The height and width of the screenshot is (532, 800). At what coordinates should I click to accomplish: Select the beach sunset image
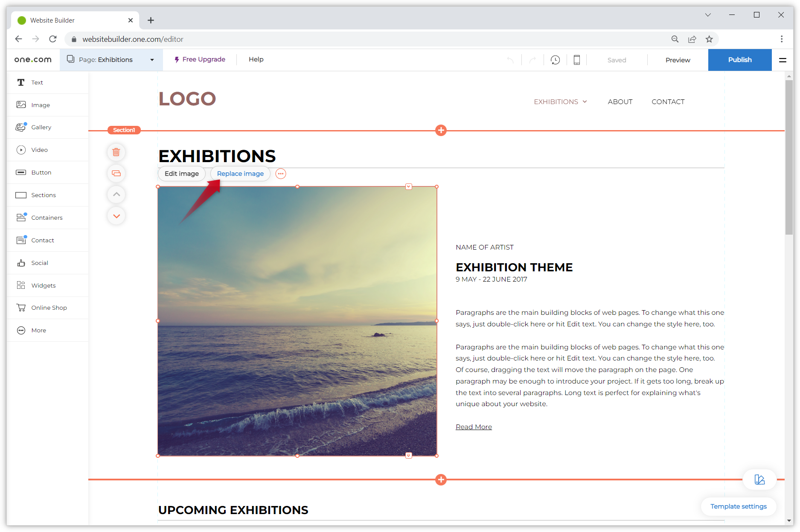pos(297,321)
